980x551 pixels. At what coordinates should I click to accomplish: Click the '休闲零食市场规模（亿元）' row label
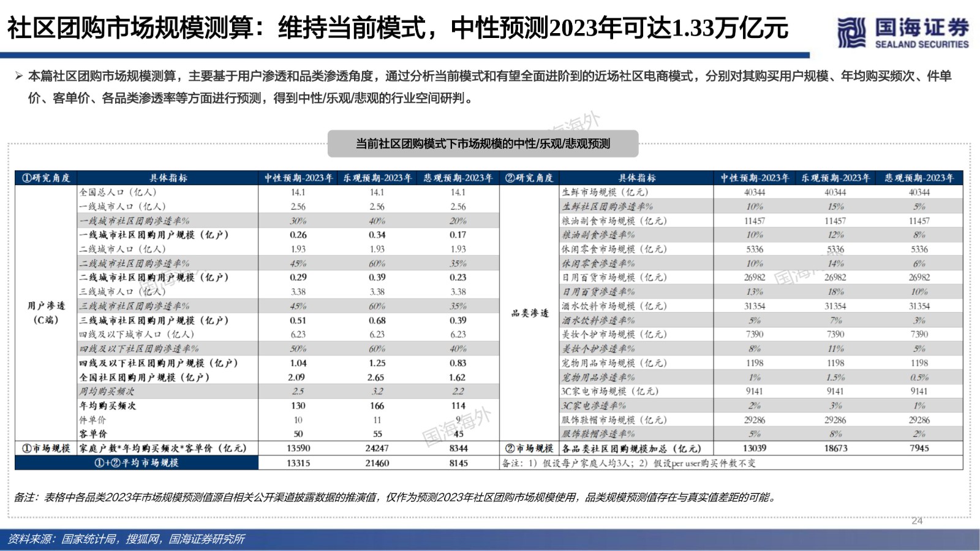pos(614,249)
